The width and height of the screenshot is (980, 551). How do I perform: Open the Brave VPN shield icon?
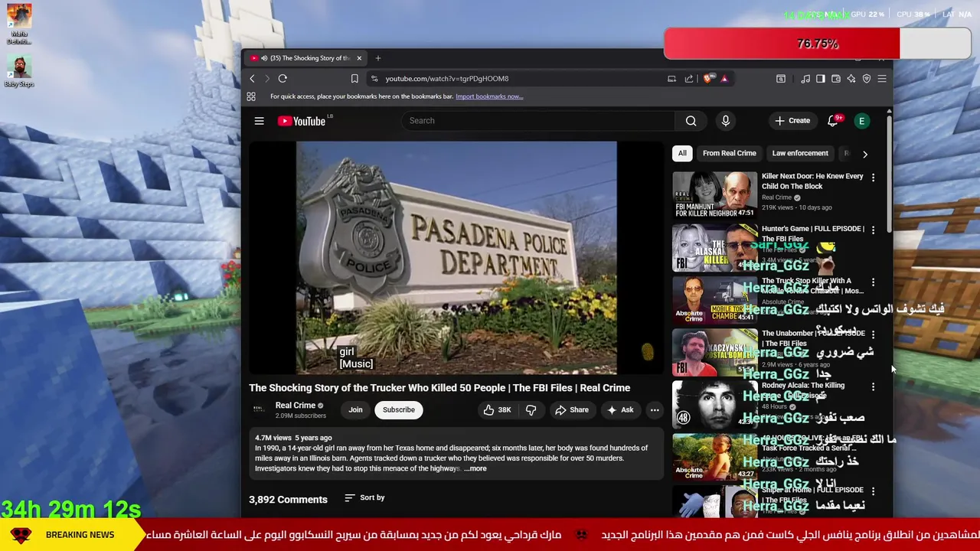click(867, 79)
